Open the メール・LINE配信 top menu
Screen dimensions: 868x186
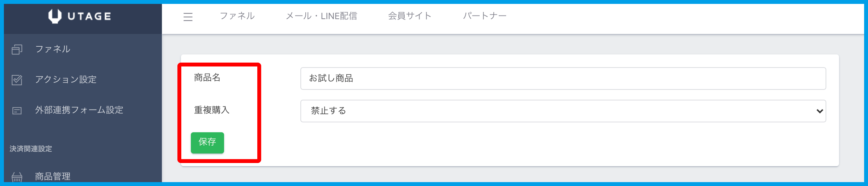(321, 16)
